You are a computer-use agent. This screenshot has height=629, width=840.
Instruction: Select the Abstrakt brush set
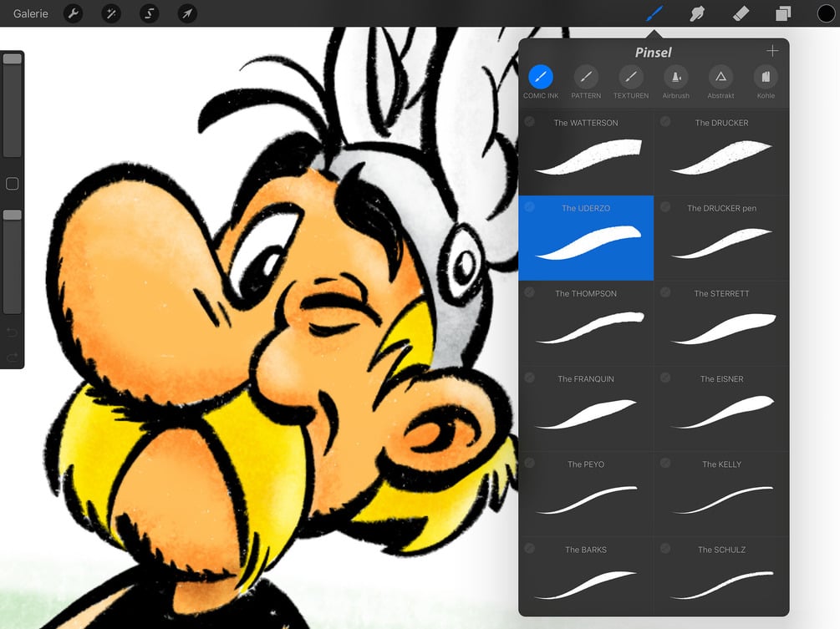point(721,82)
